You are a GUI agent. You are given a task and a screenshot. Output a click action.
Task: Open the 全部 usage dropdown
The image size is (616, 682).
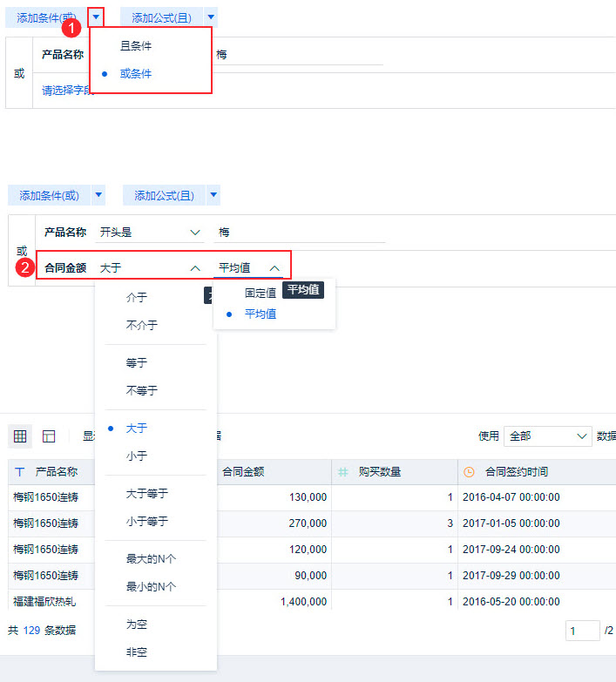tap(548, 436)
